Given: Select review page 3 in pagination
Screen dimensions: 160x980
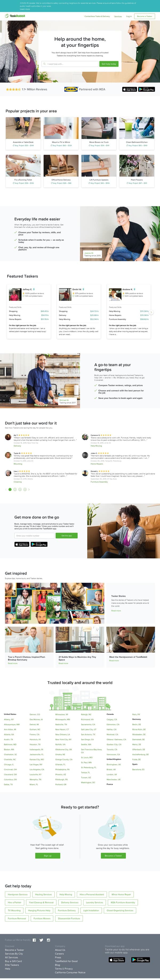Looking at the screenshot, I should click(x=20, y=490).
